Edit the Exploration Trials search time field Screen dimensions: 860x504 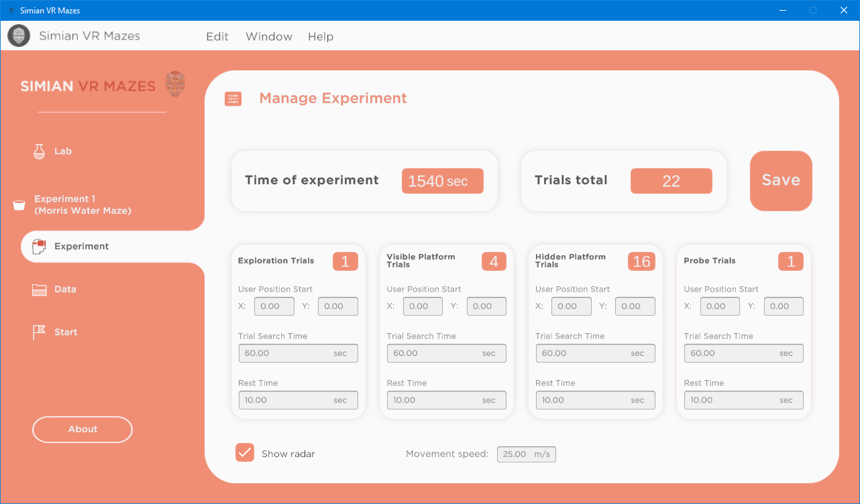point(298,353)
